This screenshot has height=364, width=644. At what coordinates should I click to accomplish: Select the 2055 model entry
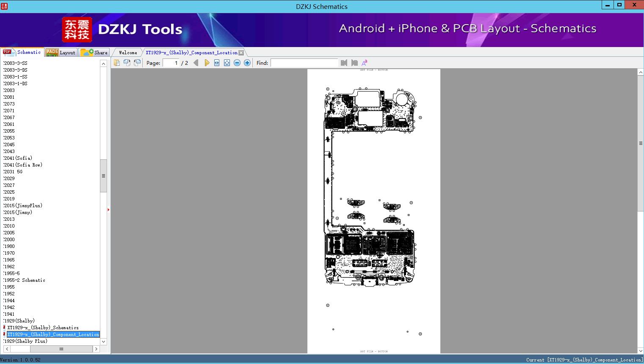(9, 131)
